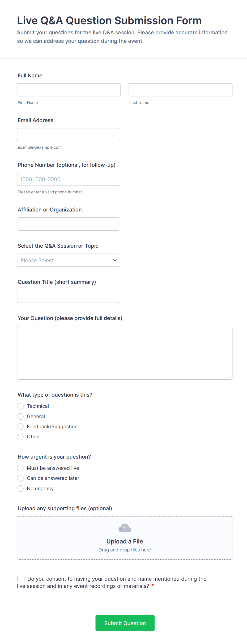Focus the Phone Number input
Viewport: 247px width, 644px height.
coord(69,179)
